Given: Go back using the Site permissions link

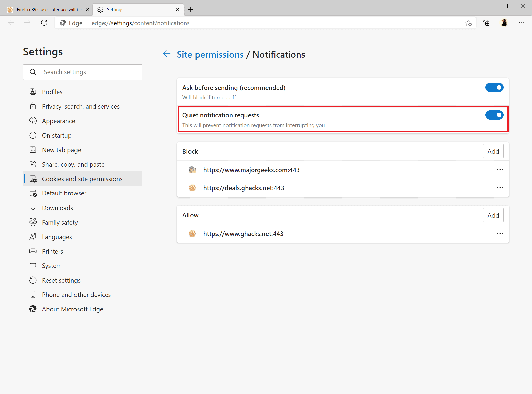Looking at the screenshot, I should point(210,54).
